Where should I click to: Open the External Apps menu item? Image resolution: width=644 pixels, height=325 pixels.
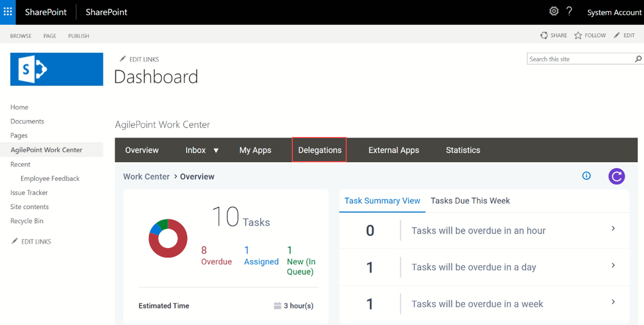[393, 150]
